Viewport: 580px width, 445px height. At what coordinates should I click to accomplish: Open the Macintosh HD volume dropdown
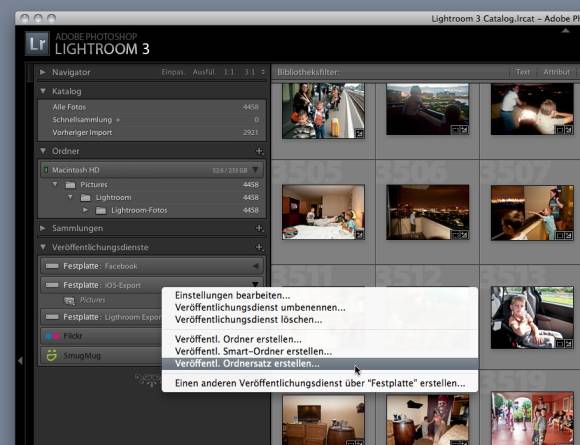pyautogui.click(x=256, y=170)
